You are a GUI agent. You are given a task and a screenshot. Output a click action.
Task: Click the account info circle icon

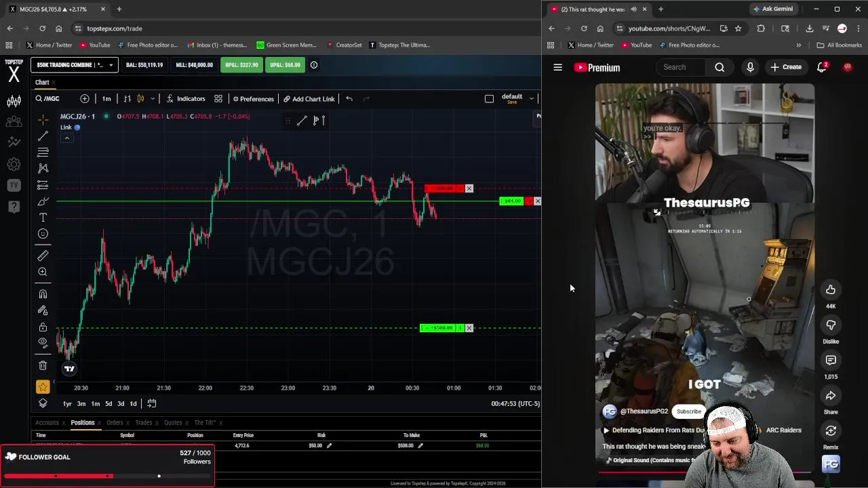314,65
